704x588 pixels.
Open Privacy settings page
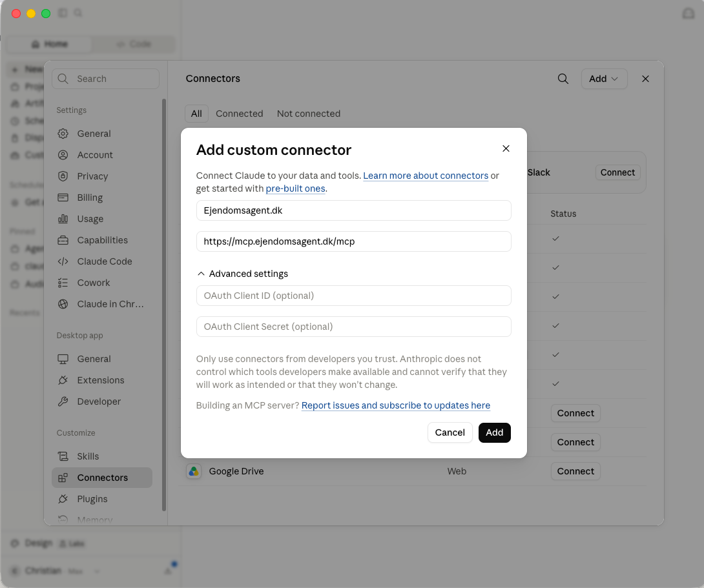tap(102, 176)
